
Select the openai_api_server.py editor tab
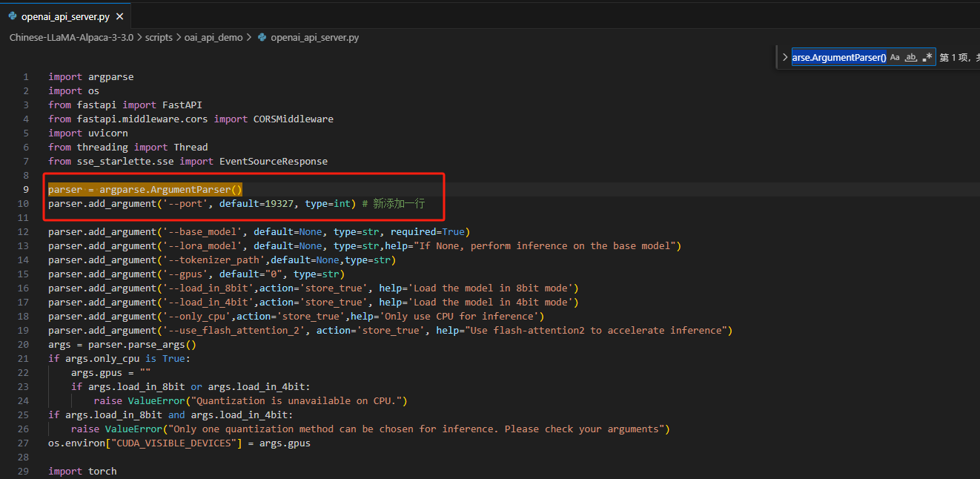tap(66, 16)
